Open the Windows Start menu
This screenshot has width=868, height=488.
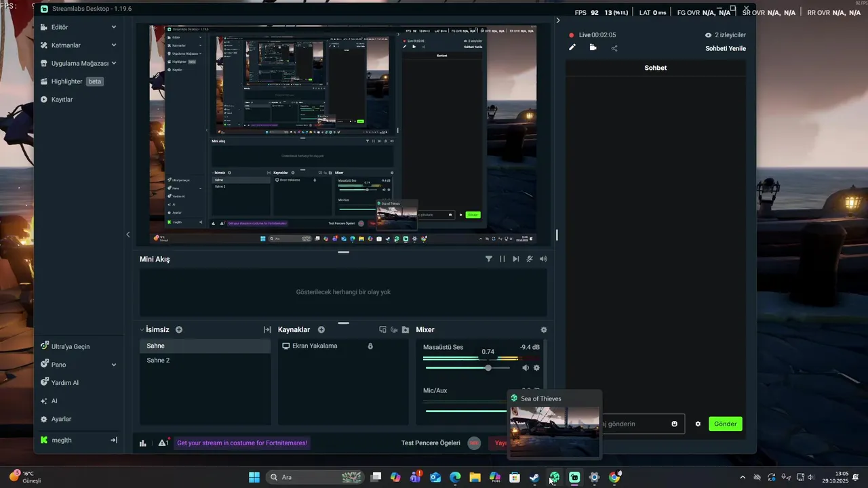(x=254, y=477)
